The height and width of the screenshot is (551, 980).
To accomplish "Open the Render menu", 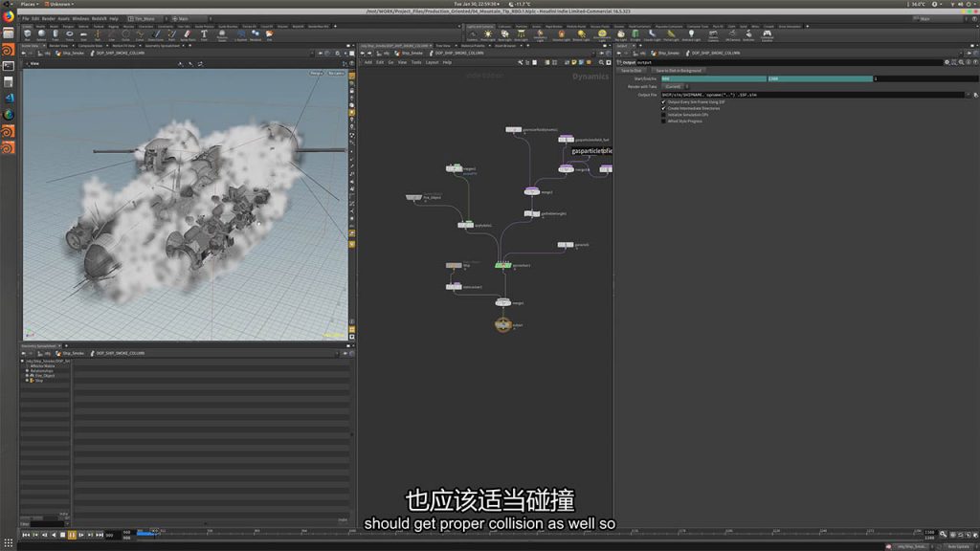I will [x=48, y=19].
